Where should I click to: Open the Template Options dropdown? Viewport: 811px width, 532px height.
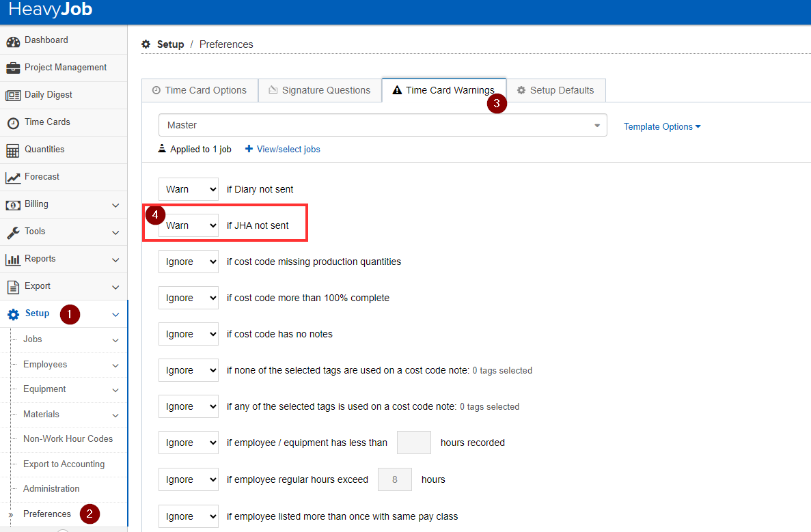662,126
